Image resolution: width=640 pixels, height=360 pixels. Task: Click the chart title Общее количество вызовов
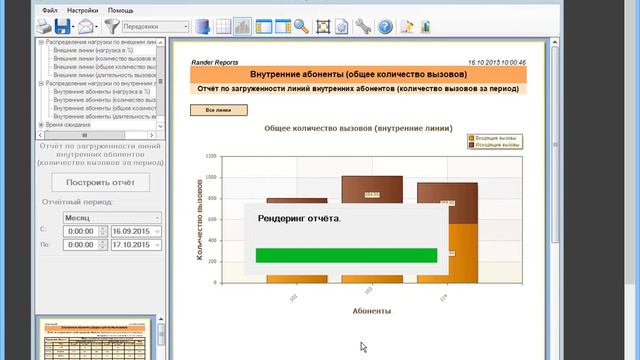358,128
